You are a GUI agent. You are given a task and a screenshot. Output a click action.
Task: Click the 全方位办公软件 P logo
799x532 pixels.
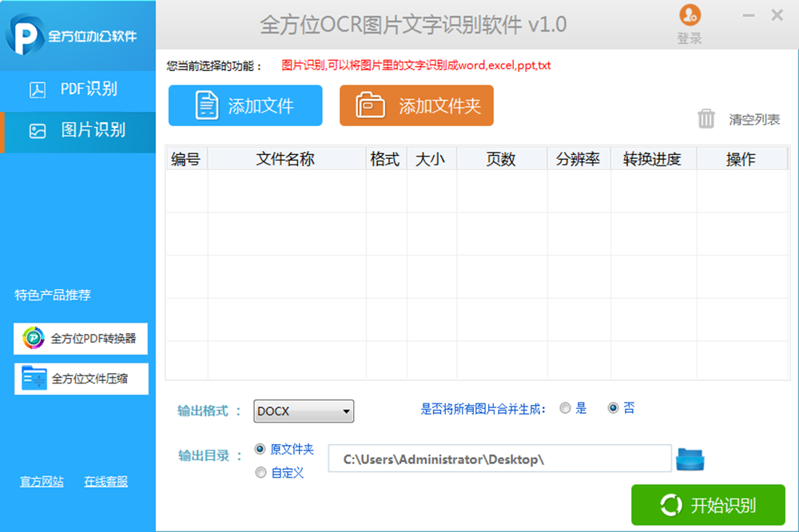click(25, 35)
